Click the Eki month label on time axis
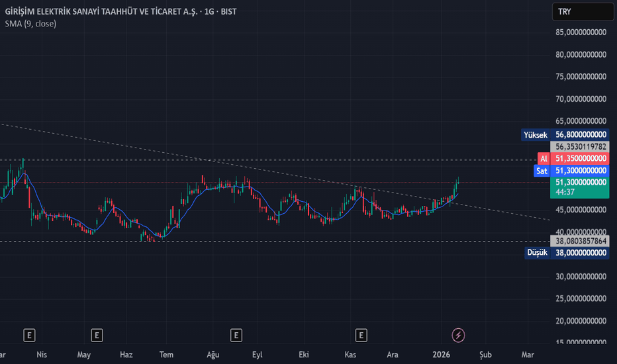Viewport: 617px width, 364px height. point(304,355)
